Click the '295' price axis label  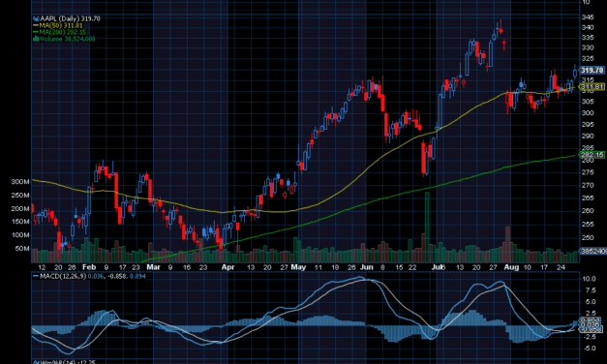[x=588, y=125]
